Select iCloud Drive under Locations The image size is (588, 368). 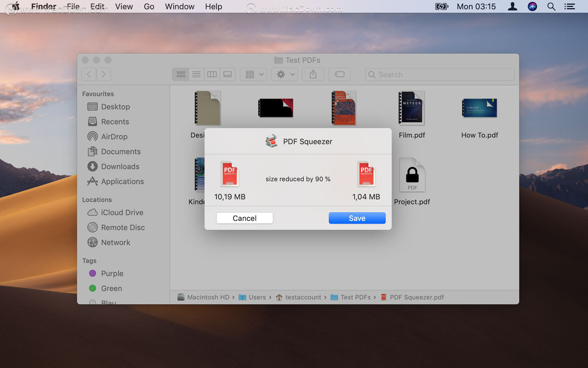[x=115, y=213]
